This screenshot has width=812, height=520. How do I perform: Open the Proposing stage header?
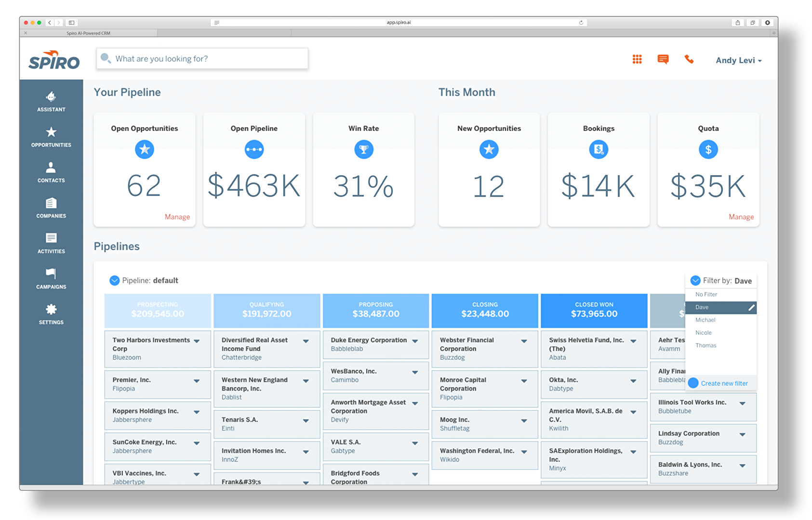(x=376, y=311)
